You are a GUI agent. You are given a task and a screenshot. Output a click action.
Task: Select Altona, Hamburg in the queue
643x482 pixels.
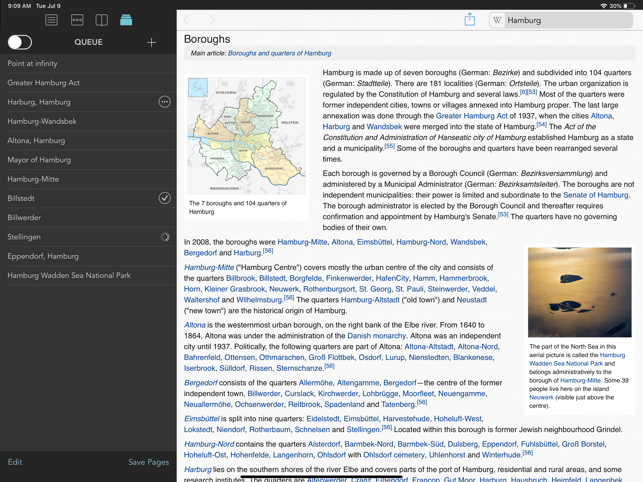(x=88, y=141)
